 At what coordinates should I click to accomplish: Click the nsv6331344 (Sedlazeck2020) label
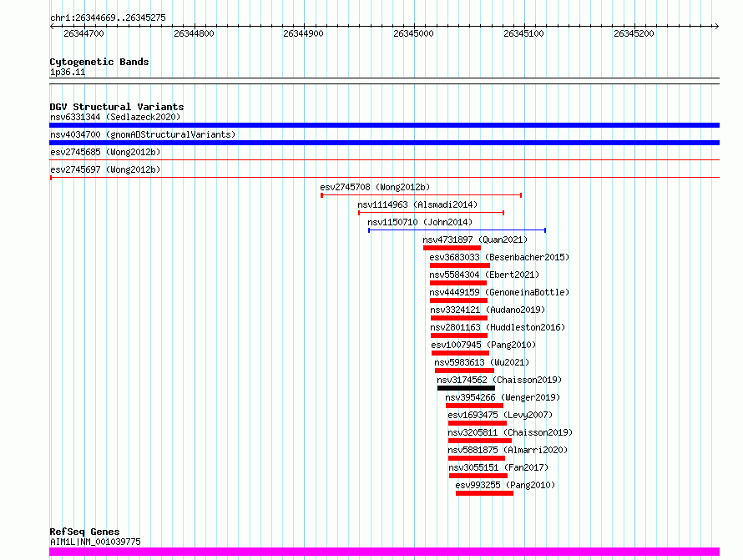click(x=115, y=117)
